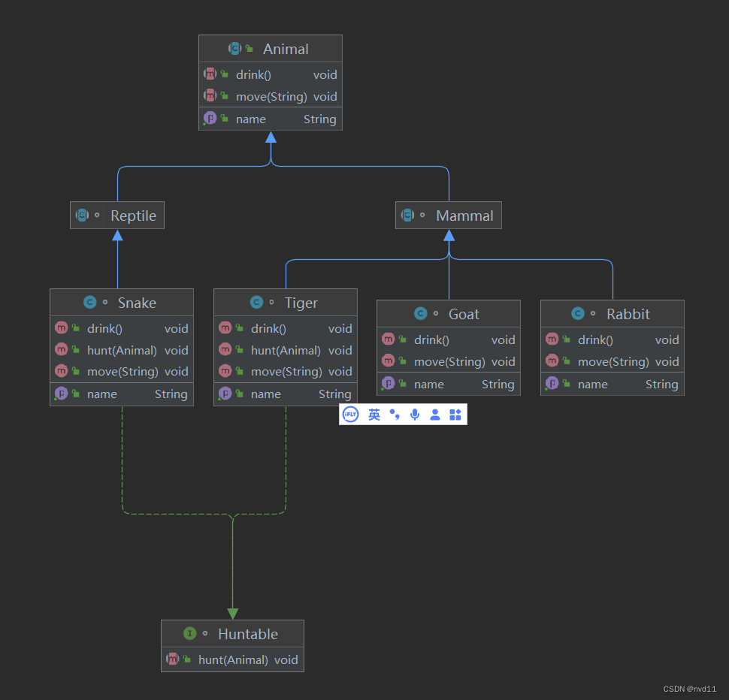729x700 pixels.
Task: Select hunt(Animal) method in Tiger class
Action: click(286, 350)
